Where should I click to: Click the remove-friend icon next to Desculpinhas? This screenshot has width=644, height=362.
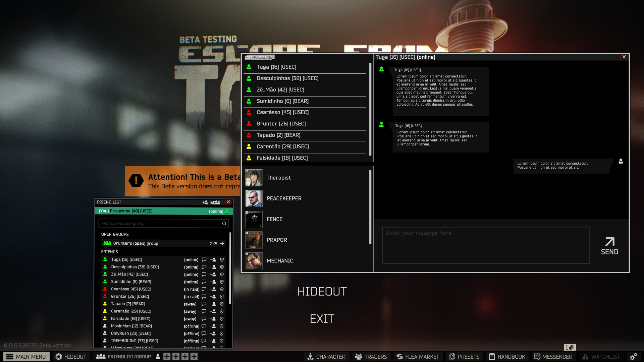pyautogui.click(x=214, y=267)
